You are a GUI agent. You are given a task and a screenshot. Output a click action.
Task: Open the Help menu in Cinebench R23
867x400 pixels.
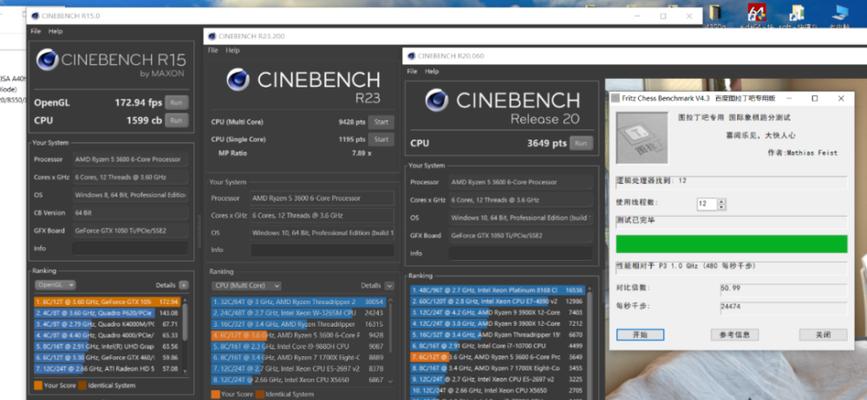point(233,50)
